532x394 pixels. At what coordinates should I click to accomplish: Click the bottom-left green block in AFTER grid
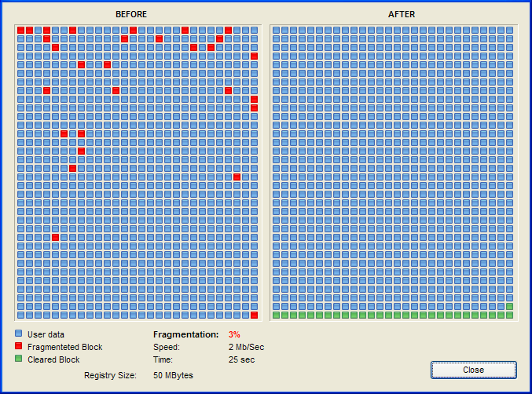pyautogui.click(x=276, y=315)
